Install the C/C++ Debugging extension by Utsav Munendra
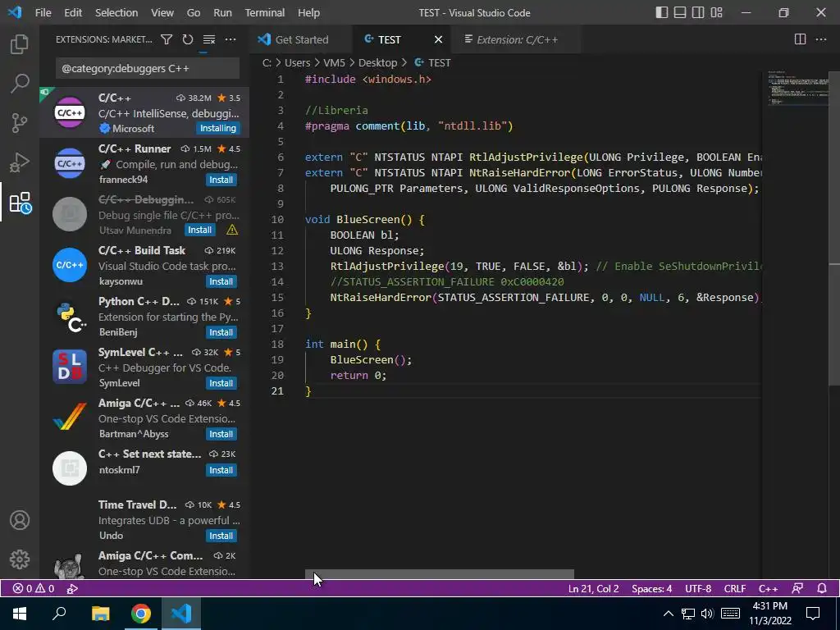Viewport: 840px width, 630px height. coord(200,230)
